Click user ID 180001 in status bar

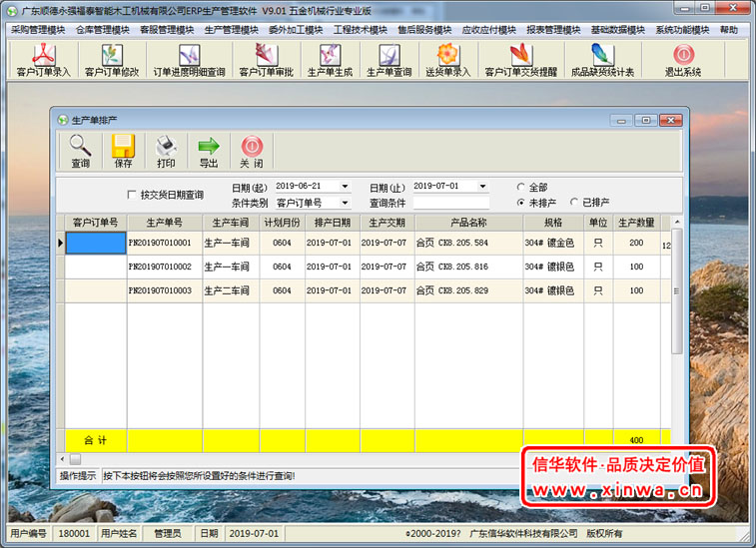click(74, 534)
